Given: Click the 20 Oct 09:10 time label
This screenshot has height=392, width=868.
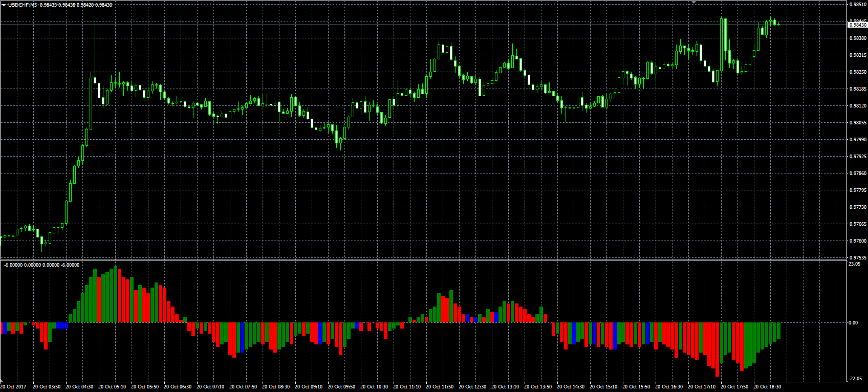Looking at the screenshot, I should [309, 387].
